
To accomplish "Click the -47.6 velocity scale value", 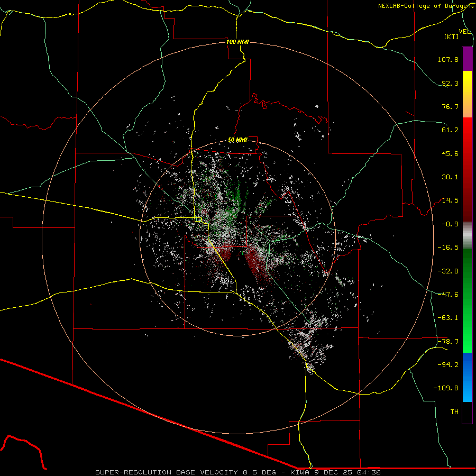I will click(x=448, y=295).
